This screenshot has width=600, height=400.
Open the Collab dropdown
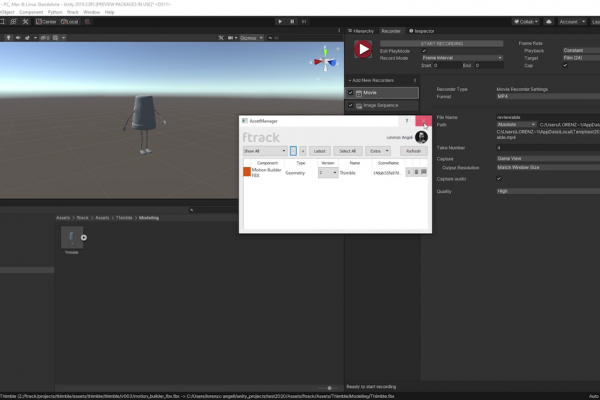[526, 21]
